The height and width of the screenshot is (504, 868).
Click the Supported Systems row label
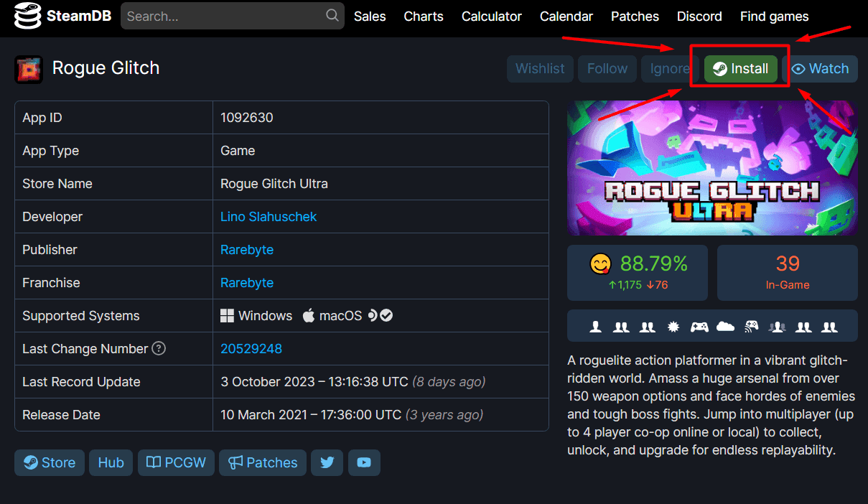(x=81, y=316)
